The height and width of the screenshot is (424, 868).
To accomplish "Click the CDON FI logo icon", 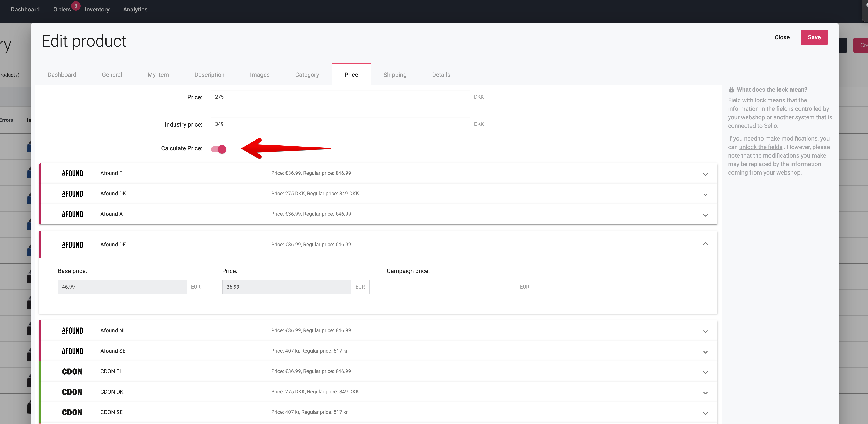I will point(72,371).
